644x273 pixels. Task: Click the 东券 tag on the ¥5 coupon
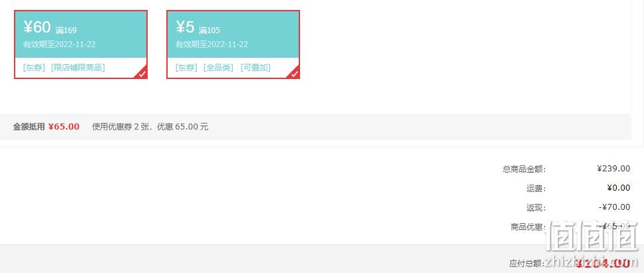coord(186,68)
